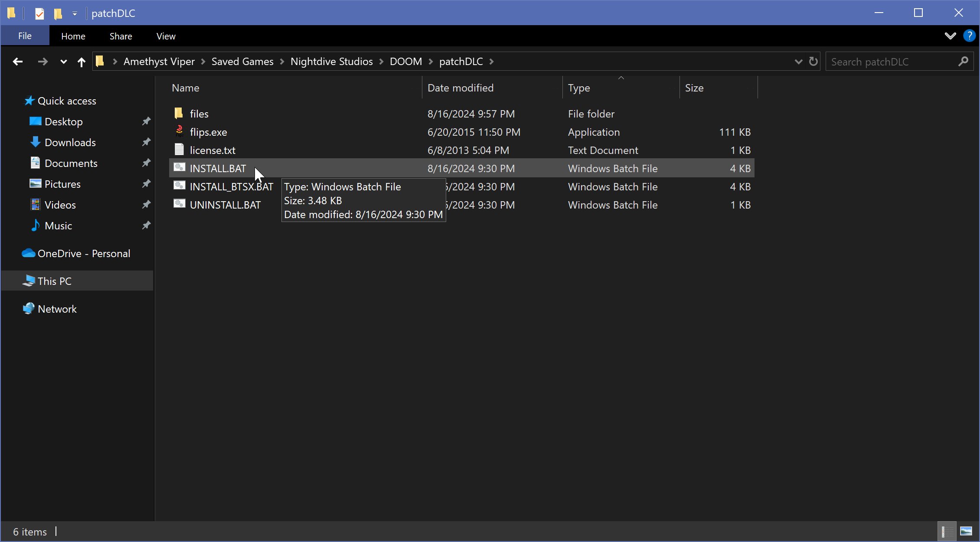Expand the ribbon with the chevron
Image resolution: width=980 pixels, height=542 pixels.
[x=950, y=36]
